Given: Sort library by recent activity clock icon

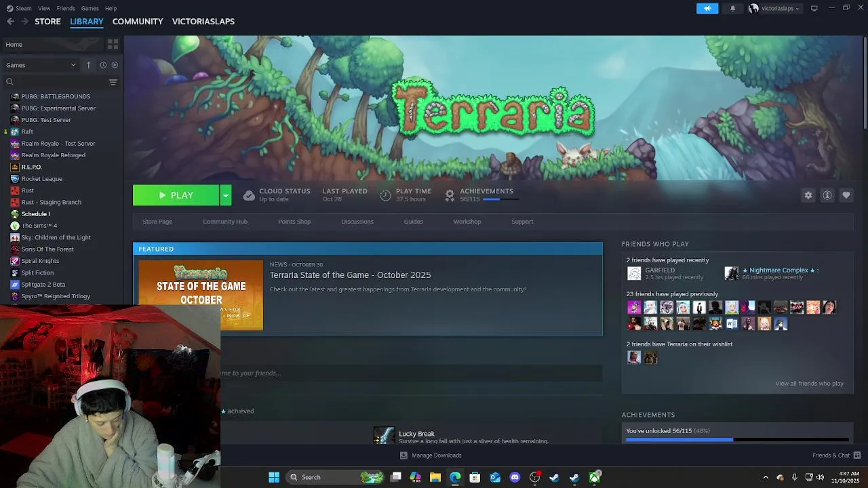Looking at the screenshot, I should [103, 65].
